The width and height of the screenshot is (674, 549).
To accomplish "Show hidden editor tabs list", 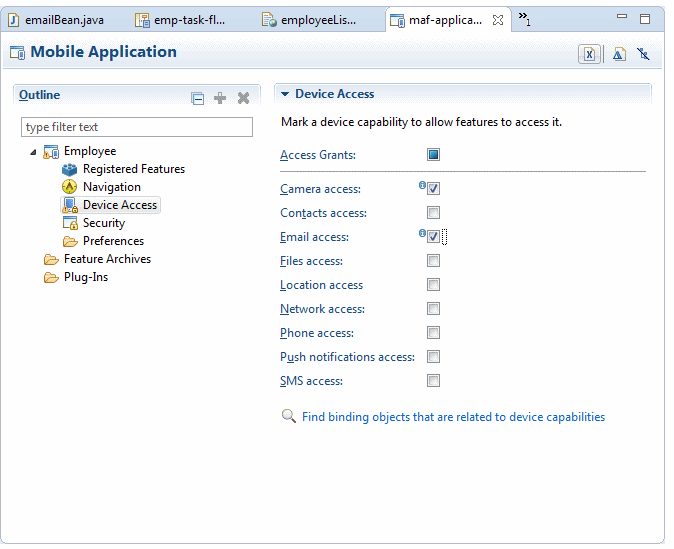I will click(524, 18).
